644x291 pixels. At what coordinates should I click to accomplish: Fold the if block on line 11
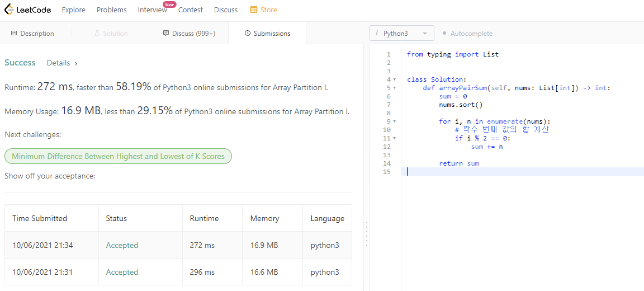pyautogui.click(x=395, y=138)
